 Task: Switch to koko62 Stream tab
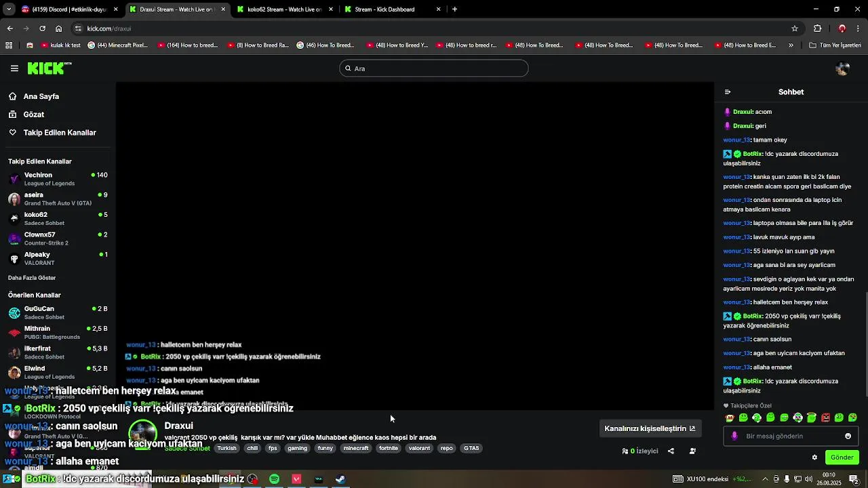point(284,9)
